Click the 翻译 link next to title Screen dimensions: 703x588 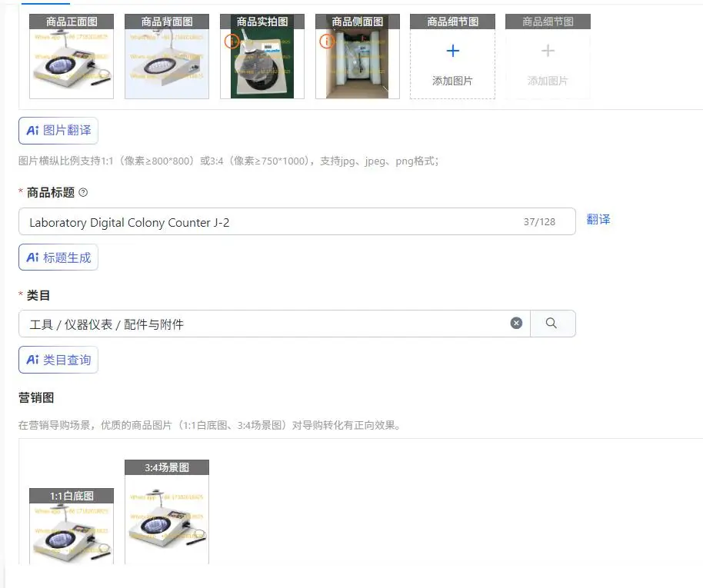click(x=598, y=220)
